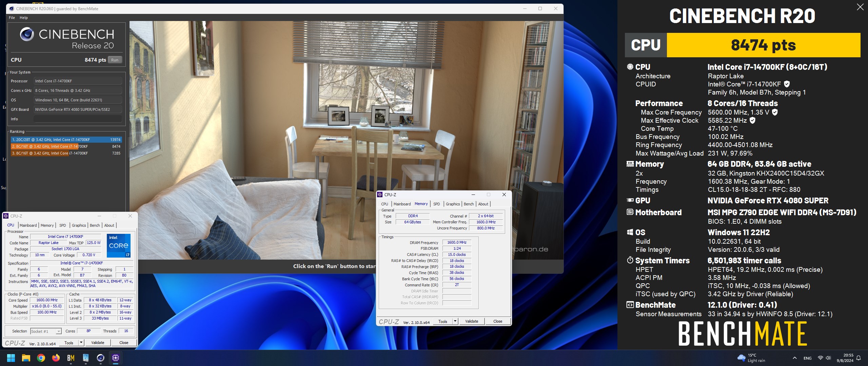Select ranking entry scoring 7285

pos(66,153)
